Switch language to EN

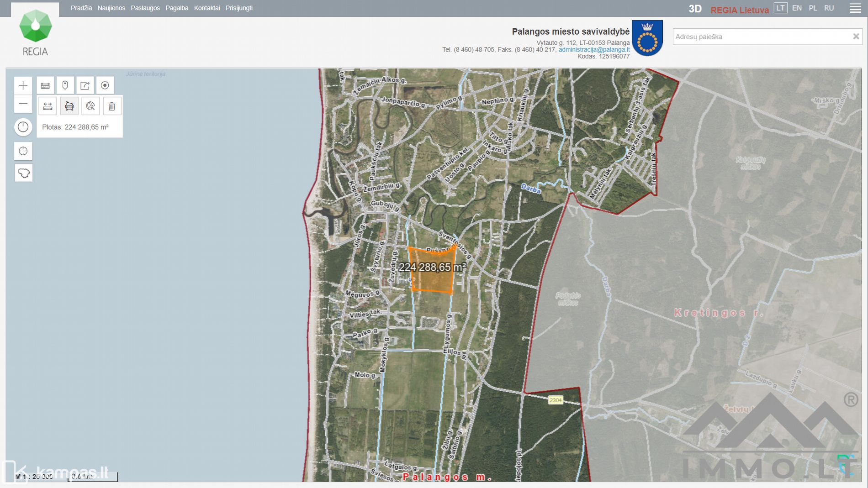tap(797, 8)
